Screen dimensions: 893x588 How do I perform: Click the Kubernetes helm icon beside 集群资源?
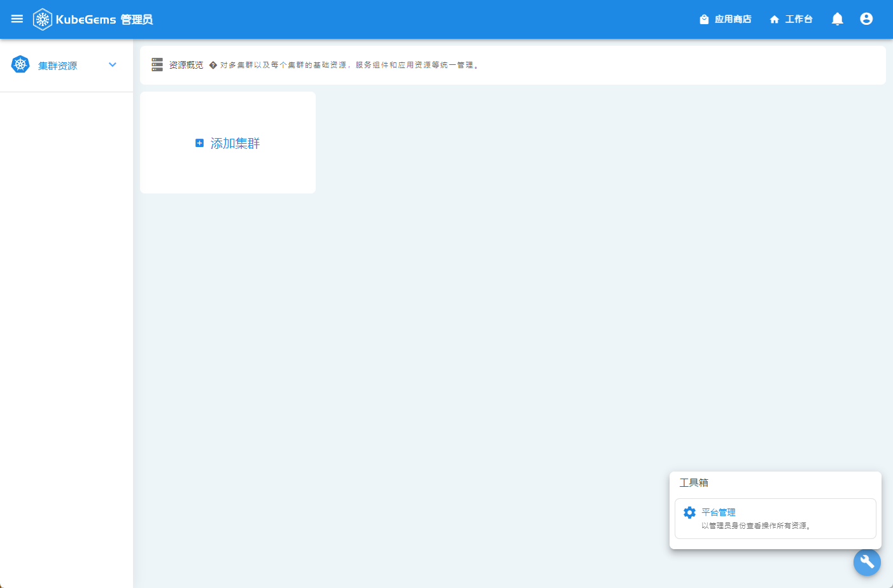(x=20, y=64)
